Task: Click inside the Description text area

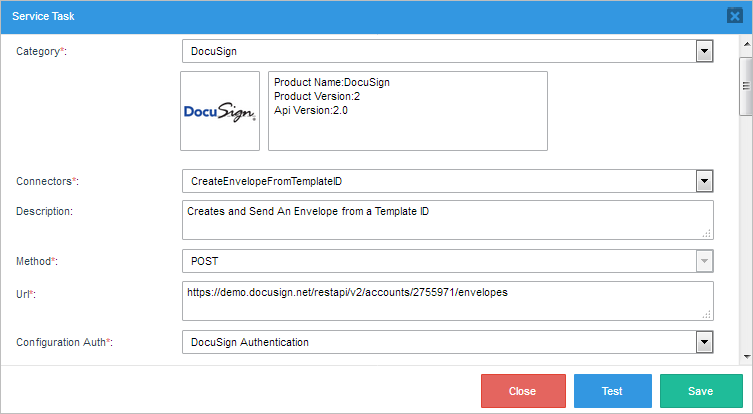Action: [x=447, y=220]
